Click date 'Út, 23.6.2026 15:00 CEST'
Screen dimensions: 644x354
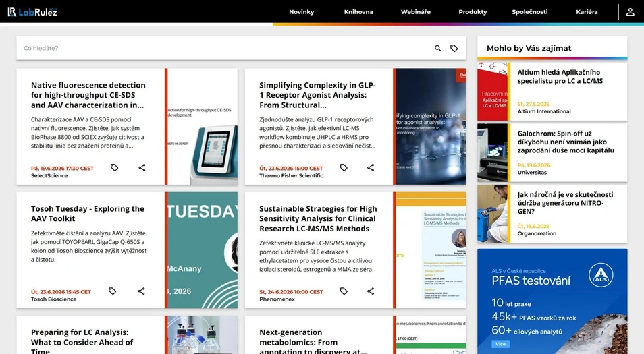(x=291, y=168)
